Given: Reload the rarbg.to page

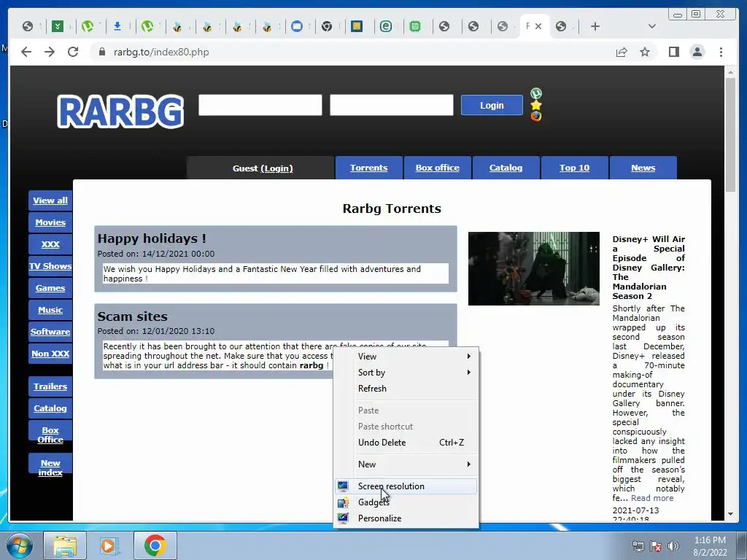Looking at the screenshot, I should (x=73, y=52).
